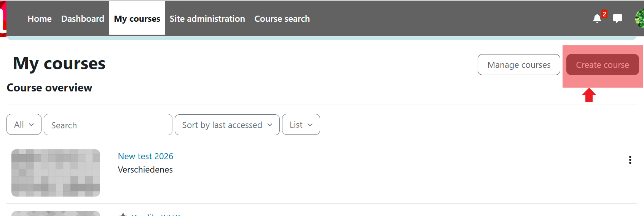This screenshot has width=644, height=216.
Task: Click the star icon on the second course
Action: tap(123, 214)
